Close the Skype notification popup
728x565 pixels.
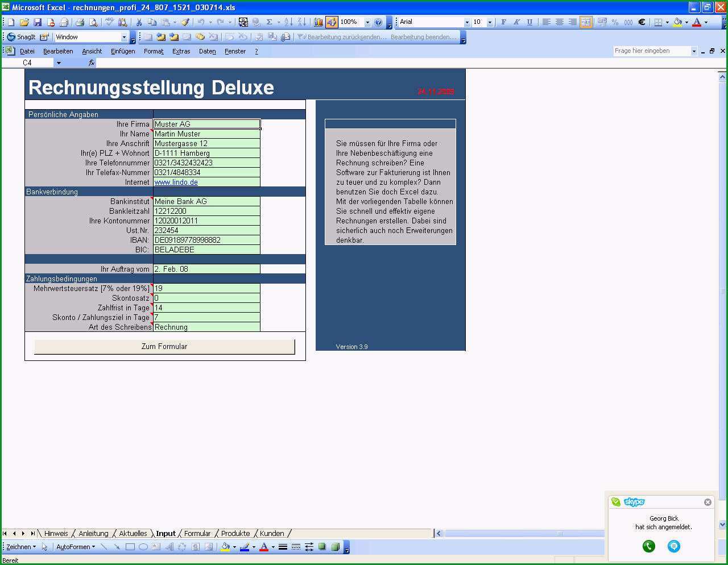pos(708,502)
